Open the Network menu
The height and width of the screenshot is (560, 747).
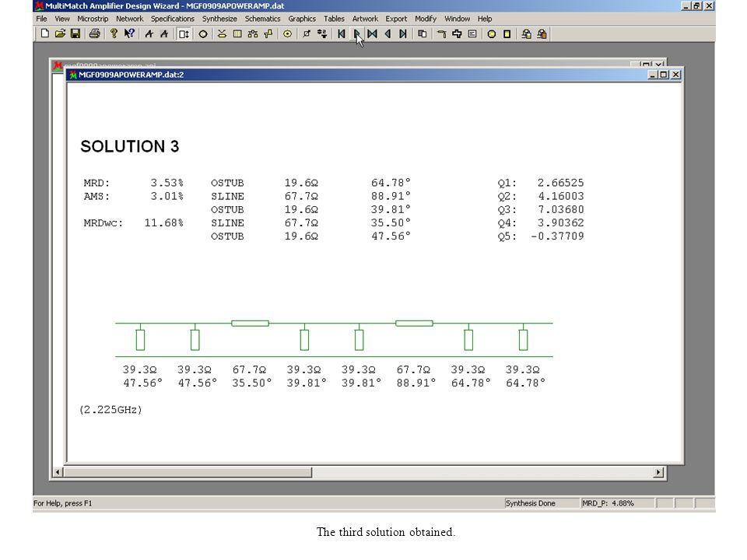point(130,19)
